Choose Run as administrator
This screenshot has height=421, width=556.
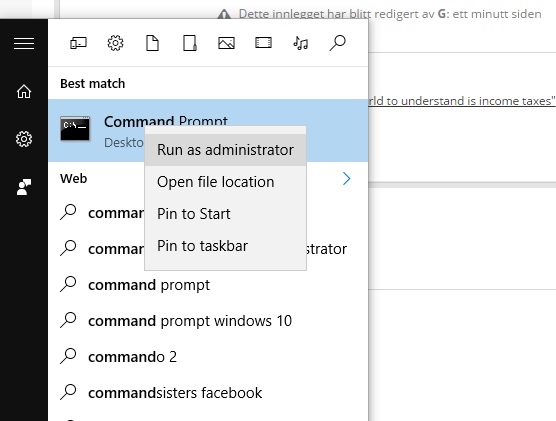226,150
